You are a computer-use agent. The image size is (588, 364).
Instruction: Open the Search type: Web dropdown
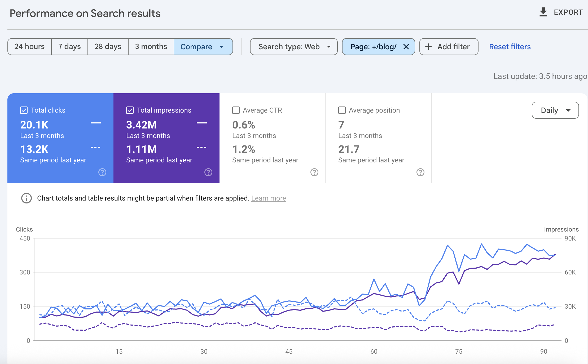tap(293, 47)
